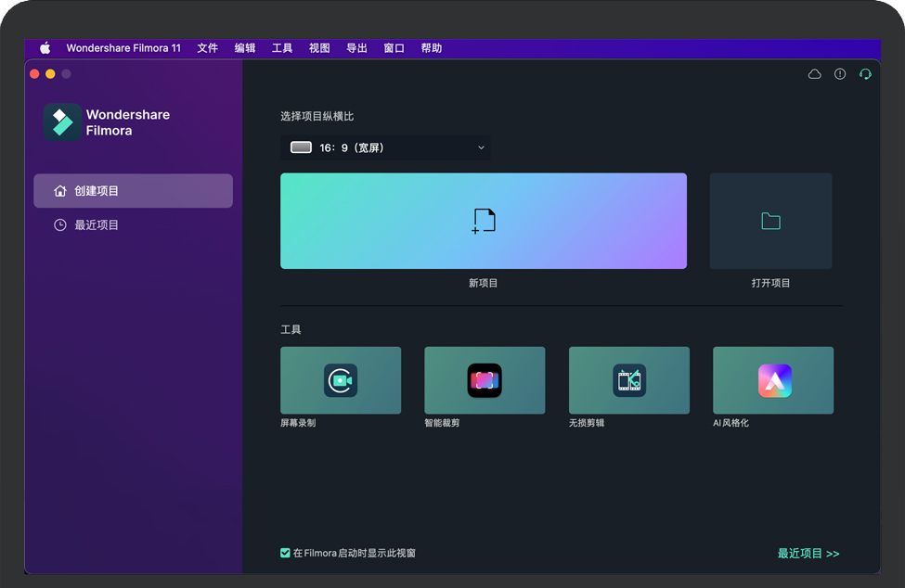Click the Wondershare Filmora logo
This screenshot has width=905, height=588.
click(62, 122)
